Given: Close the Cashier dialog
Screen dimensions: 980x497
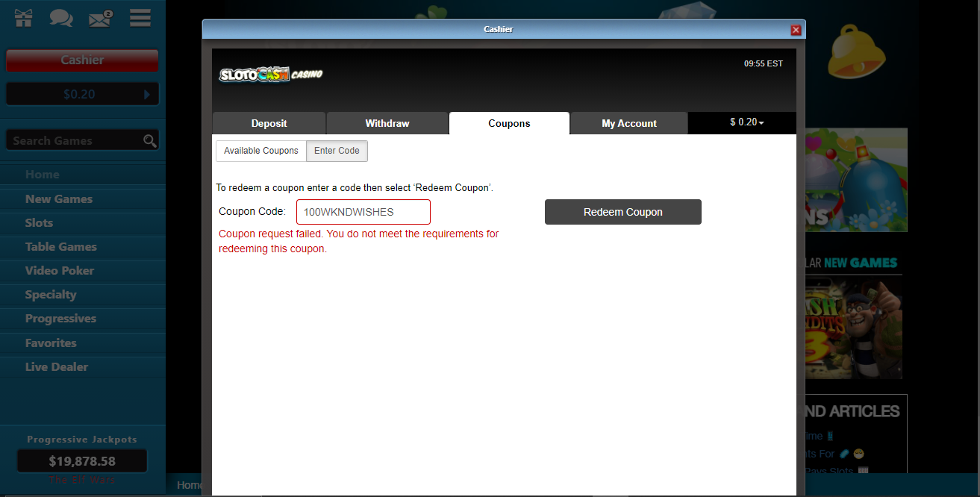Looking at the screenshot, I should [x=796, y=30].
